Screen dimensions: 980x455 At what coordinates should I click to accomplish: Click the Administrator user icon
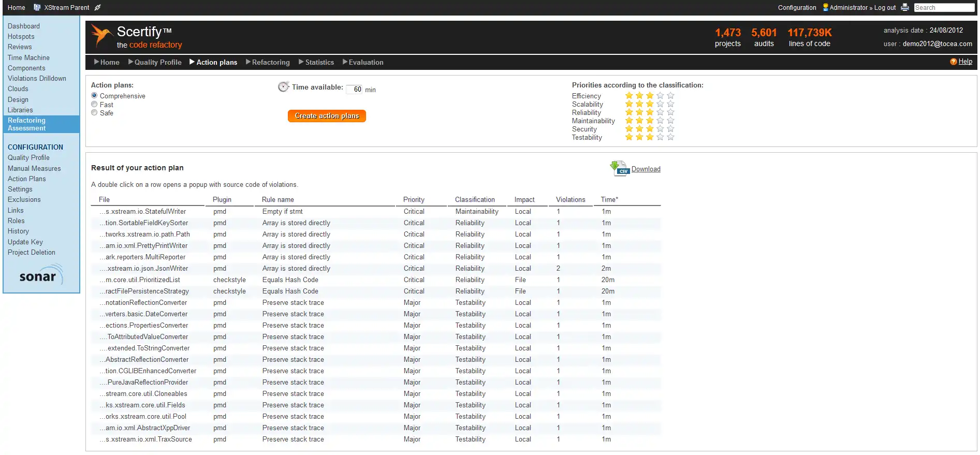click(826, 7)
